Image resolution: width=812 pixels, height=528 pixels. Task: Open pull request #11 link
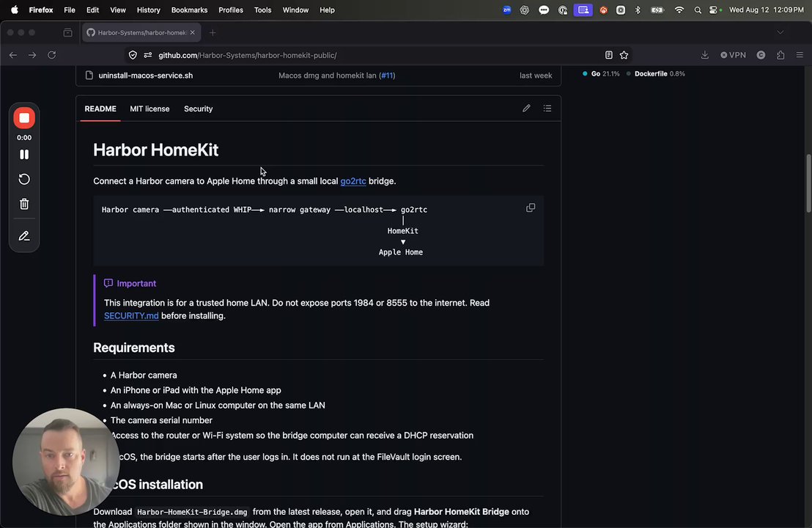(387, 76)
